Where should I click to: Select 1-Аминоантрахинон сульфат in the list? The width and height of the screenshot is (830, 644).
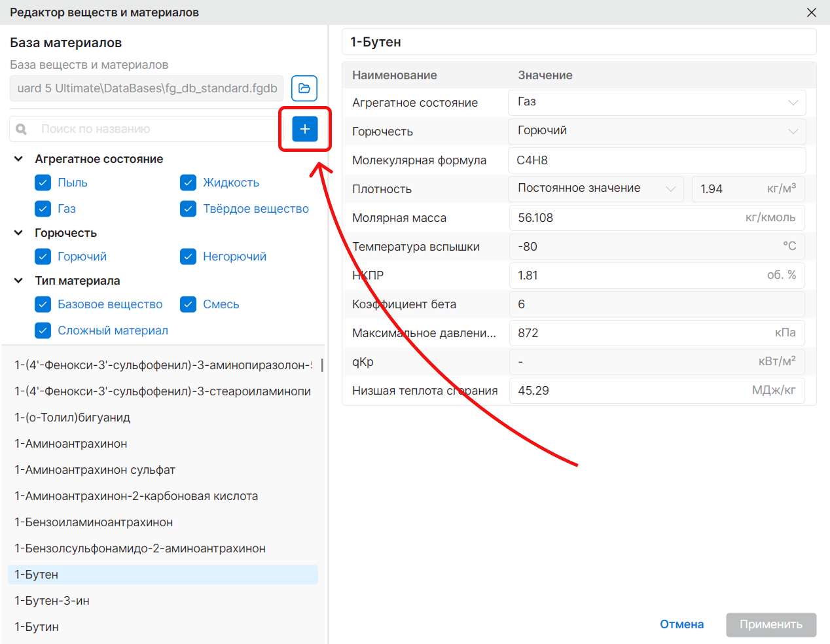(163, 470)
